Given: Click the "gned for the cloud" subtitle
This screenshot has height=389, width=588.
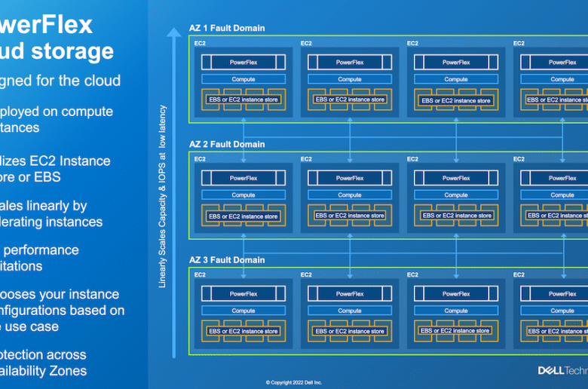Looking at the screenshot, I should (60, 81).
